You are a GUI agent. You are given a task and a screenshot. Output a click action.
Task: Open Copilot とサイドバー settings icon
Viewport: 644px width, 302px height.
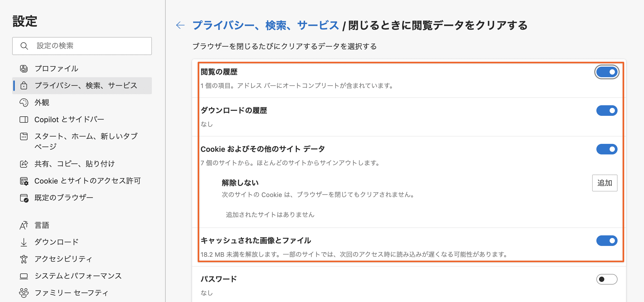click(24, 120)
